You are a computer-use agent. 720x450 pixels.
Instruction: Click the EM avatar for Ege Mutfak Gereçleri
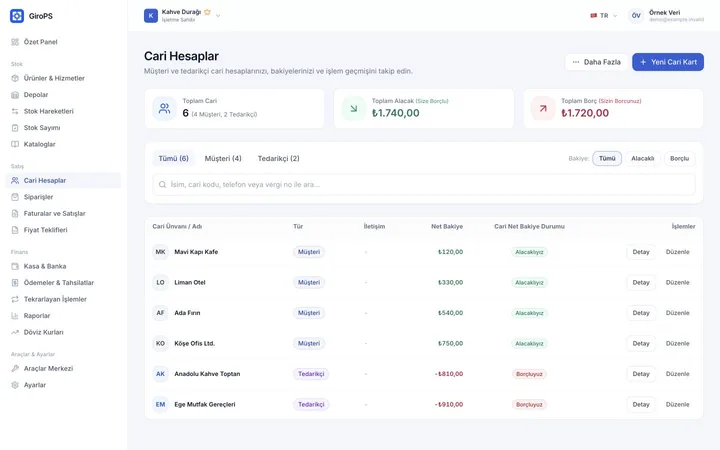160,405
